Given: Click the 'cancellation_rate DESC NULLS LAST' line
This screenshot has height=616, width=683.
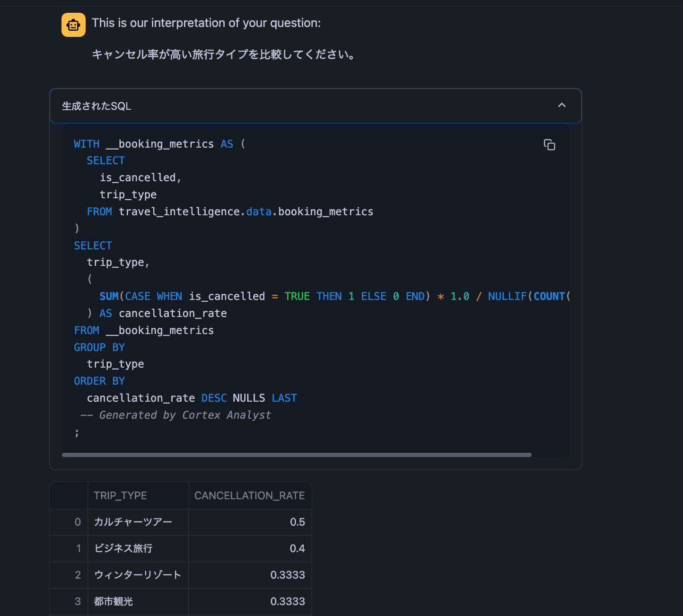Looking at the screenshot, I should (192, 398).
